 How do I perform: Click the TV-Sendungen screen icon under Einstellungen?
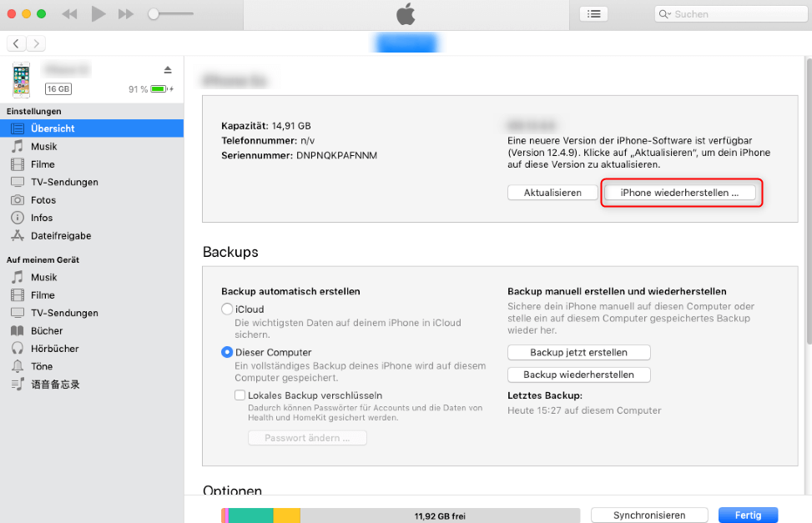[18, 182]
